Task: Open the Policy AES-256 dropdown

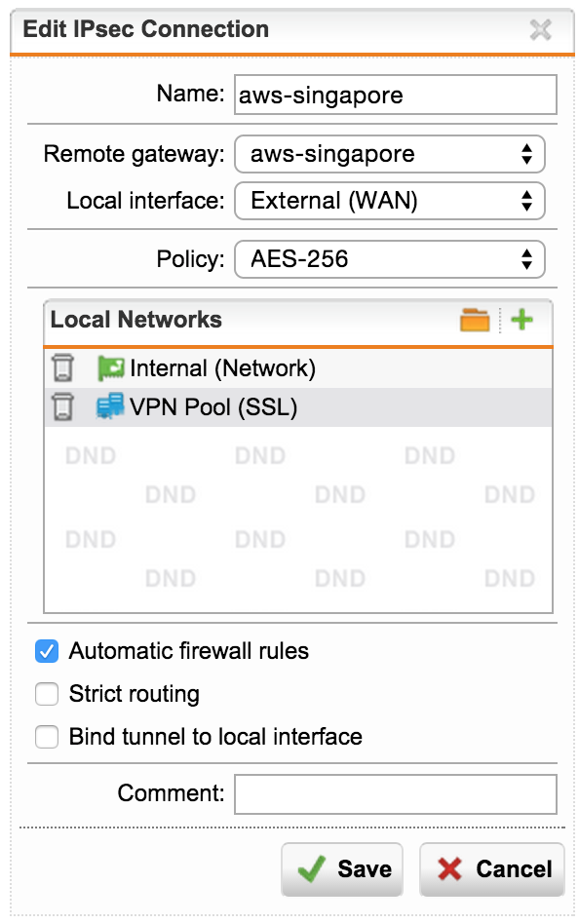Action: (390, 259)
